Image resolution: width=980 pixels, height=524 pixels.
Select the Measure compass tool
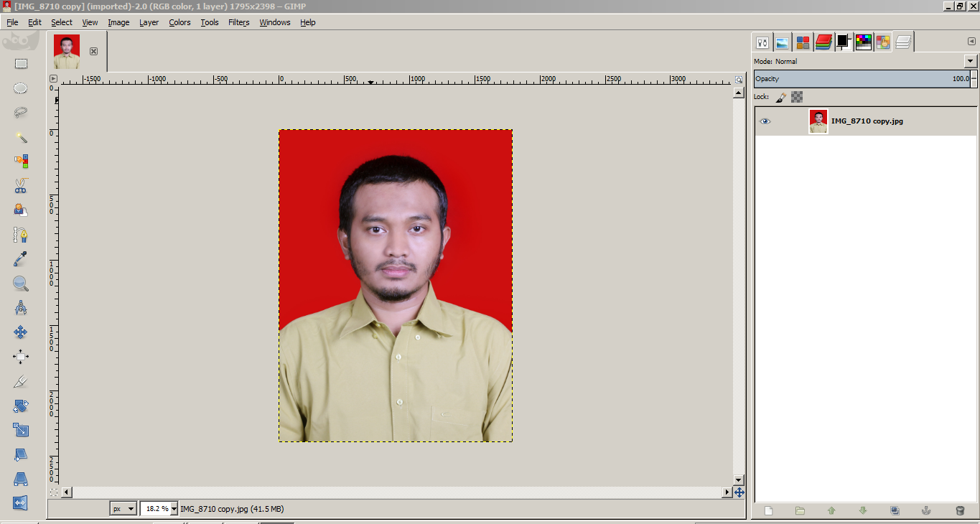click(x=21, y=308)
